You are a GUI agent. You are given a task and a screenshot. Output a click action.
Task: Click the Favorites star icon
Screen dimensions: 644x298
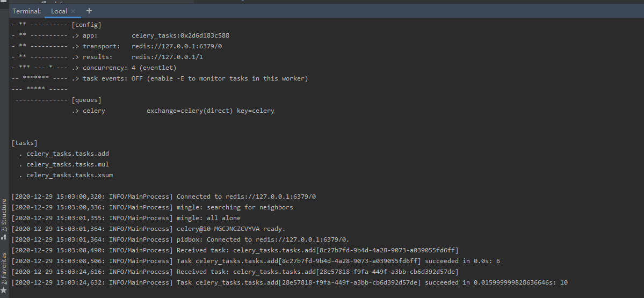(x=4, y=290)
